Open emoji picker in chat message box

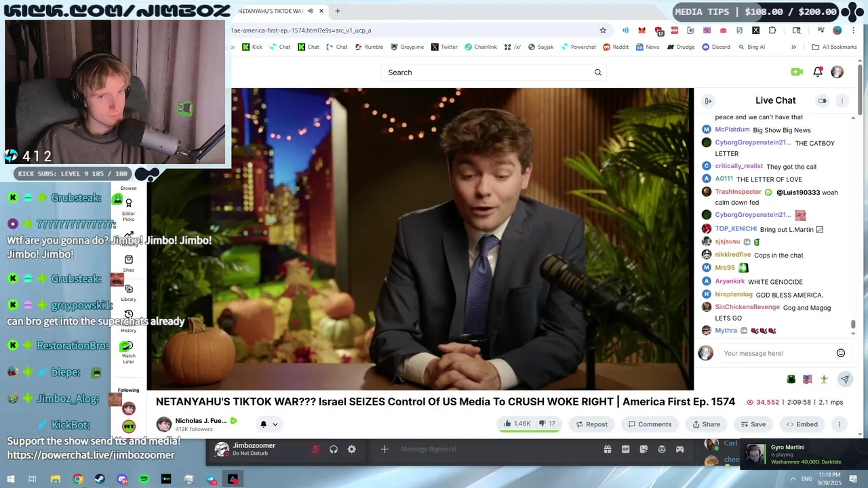(841, 353)
